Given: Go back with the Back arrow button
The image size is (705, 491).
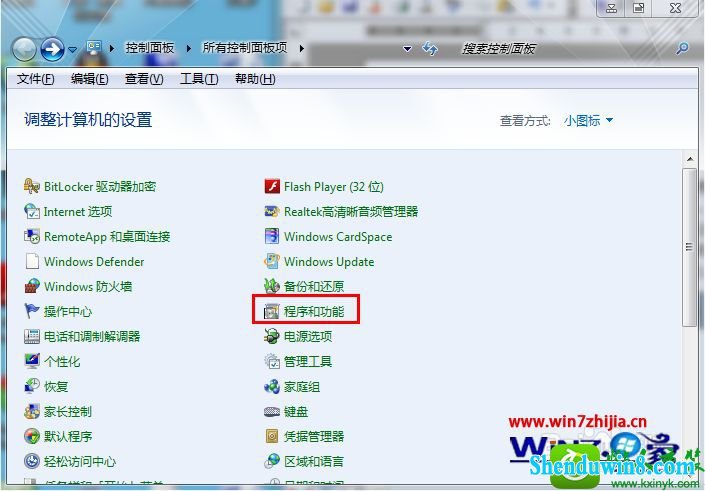Looking at the screenshot, I should 24,49.
